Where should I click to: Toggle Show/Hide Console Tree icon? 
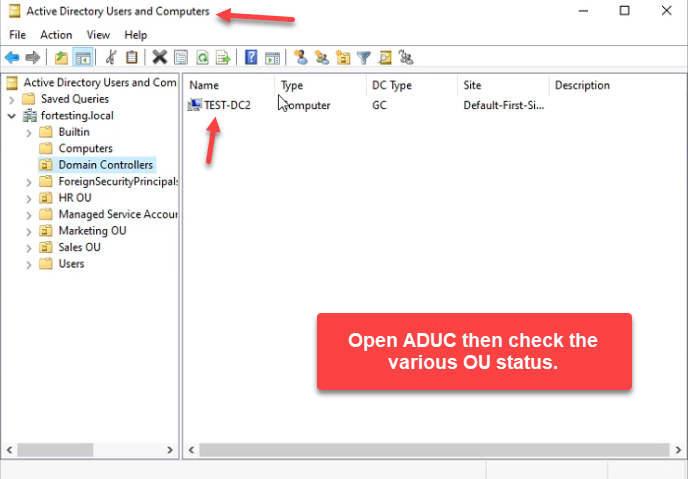(x=82, y=57)
